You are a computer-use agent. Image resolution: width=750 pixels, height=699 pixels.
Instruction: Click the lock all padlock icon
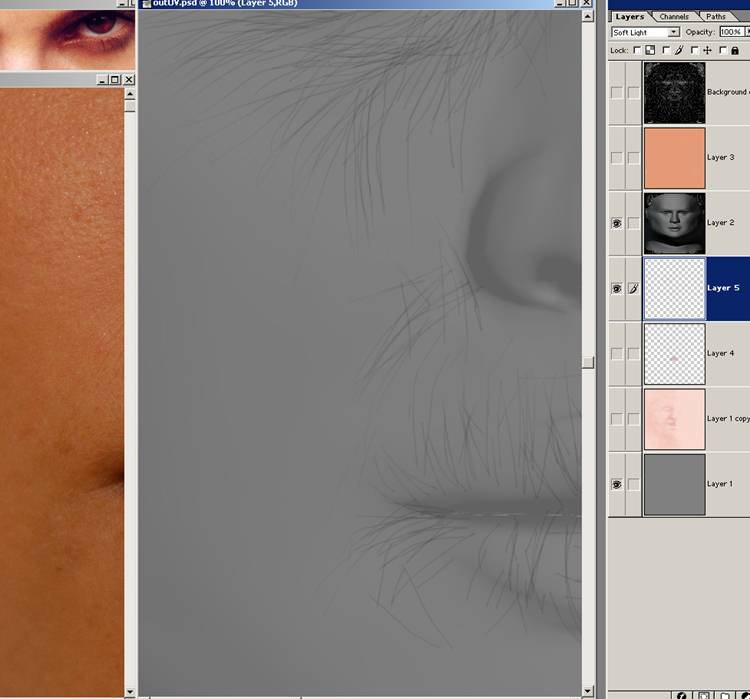(x=735, y=50)
